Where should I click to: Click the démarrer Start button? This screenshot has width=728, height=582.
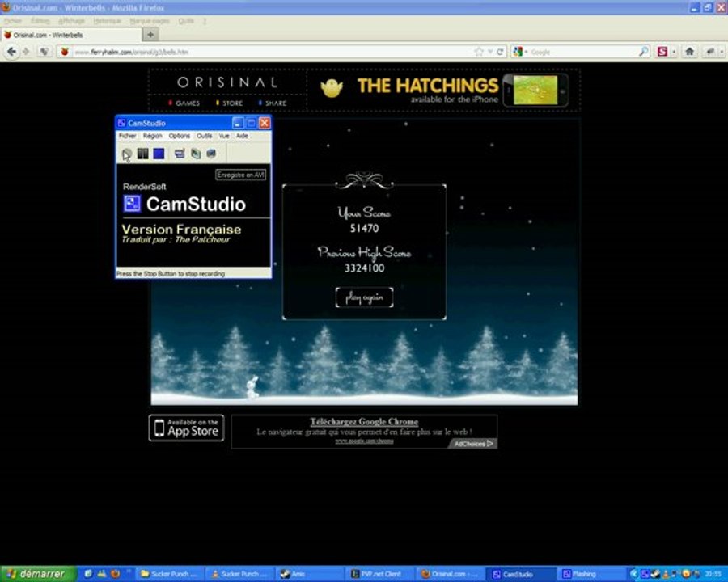click(x=37, y=574)
